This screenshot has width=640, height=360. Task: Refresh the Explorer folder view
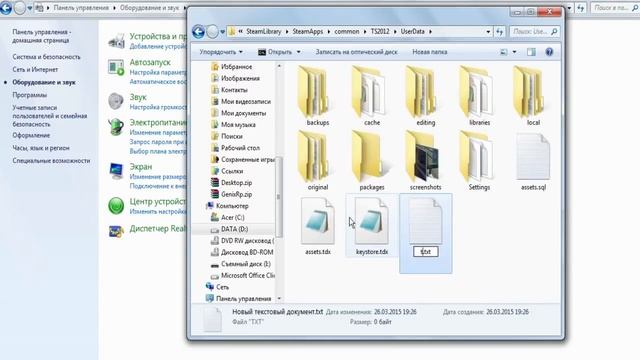pos(499,31)
